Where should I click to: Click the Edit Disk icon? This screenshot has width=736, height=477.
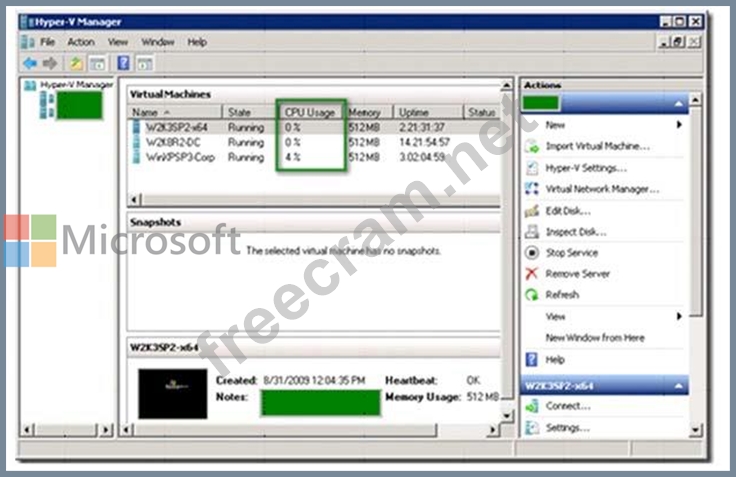532,211
